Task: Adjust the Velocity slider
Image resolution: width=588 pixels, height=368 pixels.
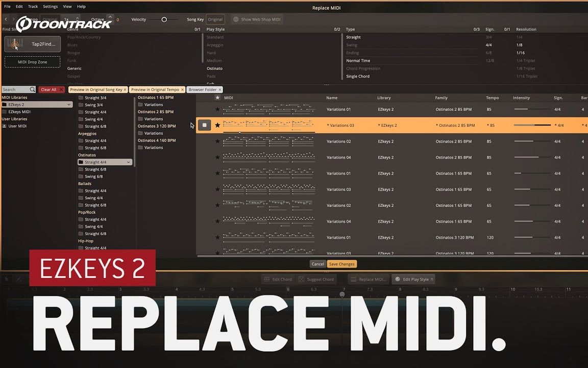Action: 165,19
